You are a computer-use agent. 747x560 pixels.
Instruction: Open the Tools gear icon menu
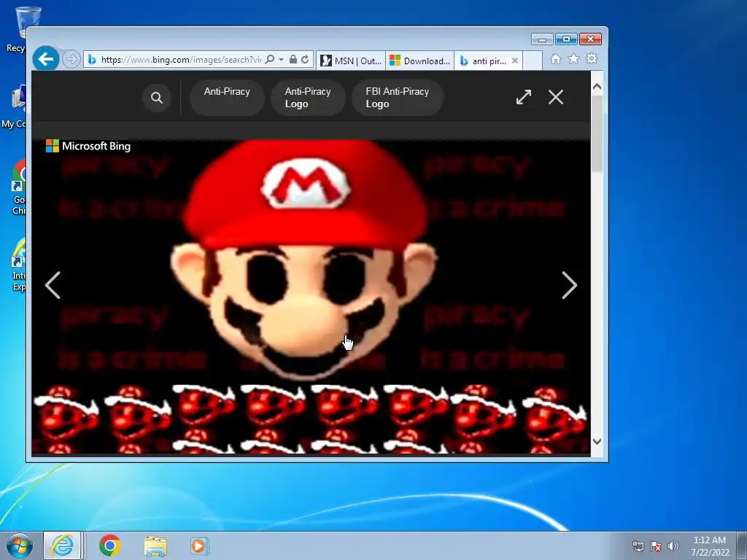coord(592,58)
